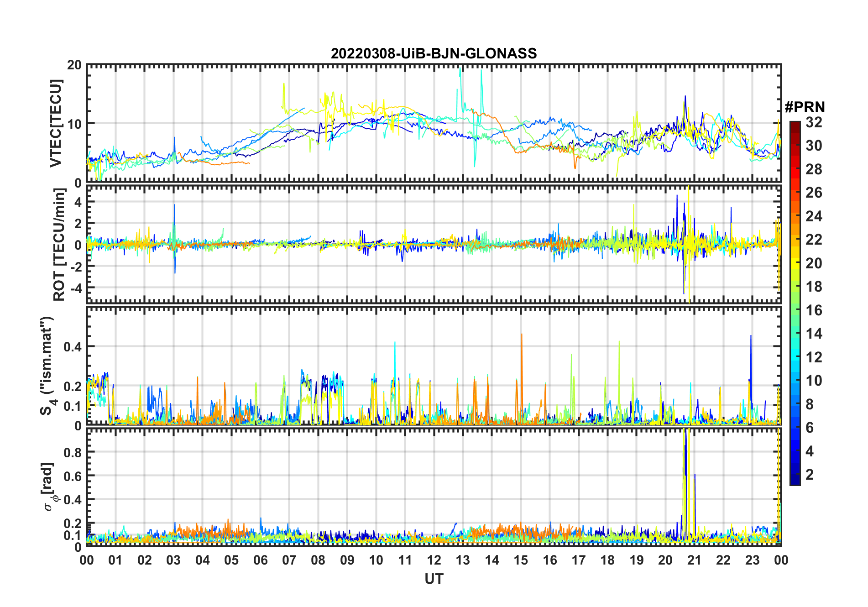Click the x-axis tick label 09
Viewport: 868px width, 607px height.
pyautogui.click(x=347, y=560)
